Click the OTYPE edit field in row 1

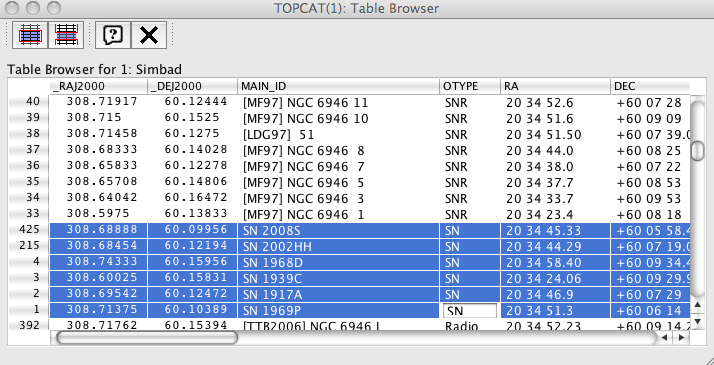tap(470, 311)
